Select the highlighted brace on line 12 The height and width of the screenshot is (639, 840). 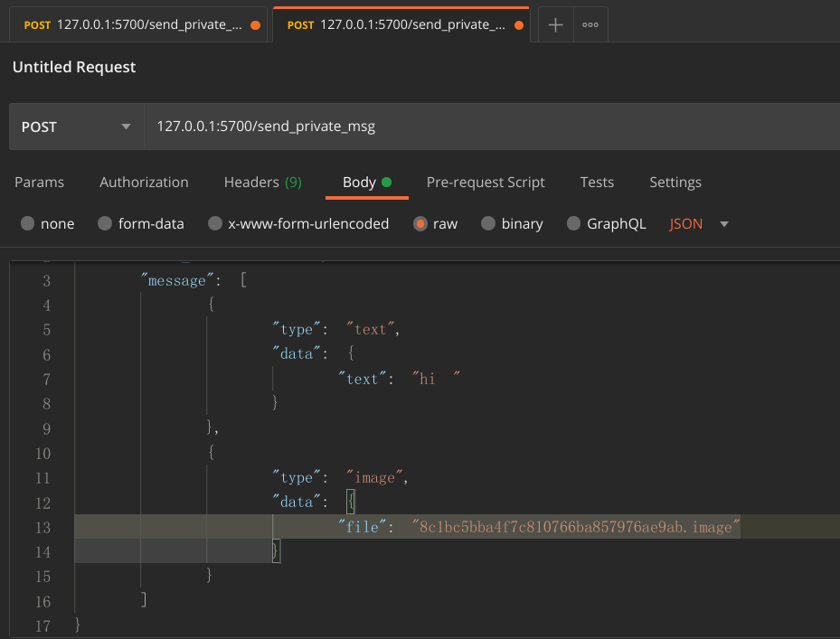[x=353, y=501]
